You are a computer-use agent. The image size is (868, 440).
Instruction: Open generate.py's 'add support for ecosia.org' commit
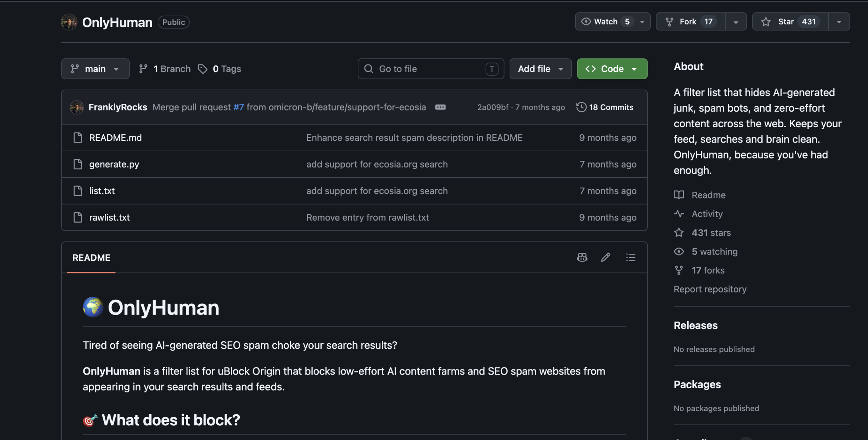coord(377,164)
